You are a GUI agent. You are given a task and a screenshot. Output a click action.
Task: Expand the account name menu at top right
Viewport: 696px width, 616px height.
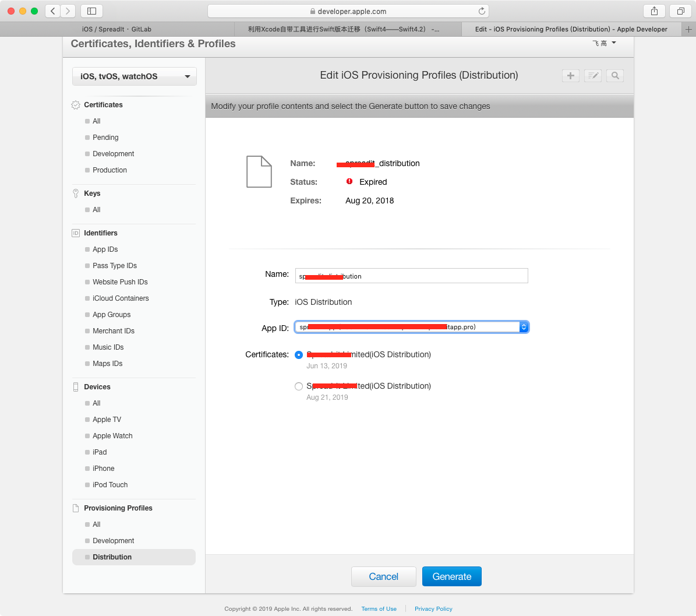click(604, 43)
